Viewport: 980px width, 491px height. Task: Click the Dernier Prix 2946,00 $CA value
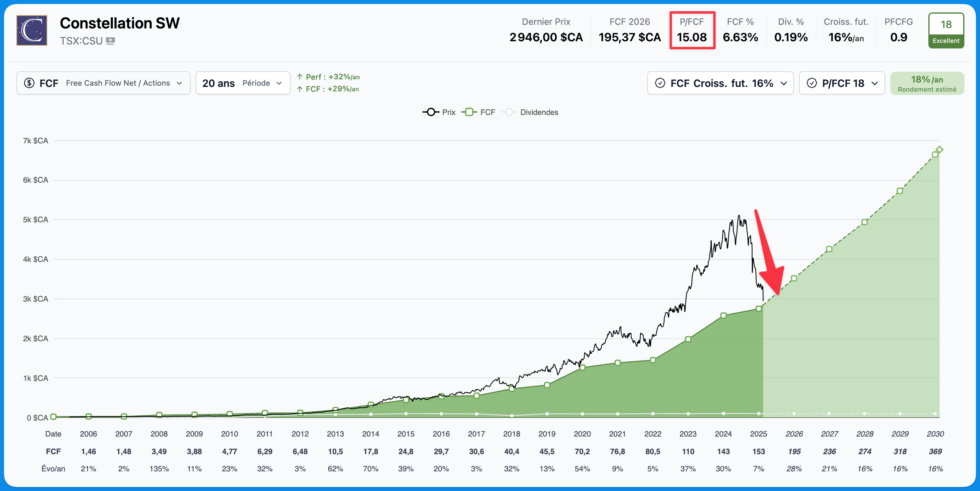546,37
